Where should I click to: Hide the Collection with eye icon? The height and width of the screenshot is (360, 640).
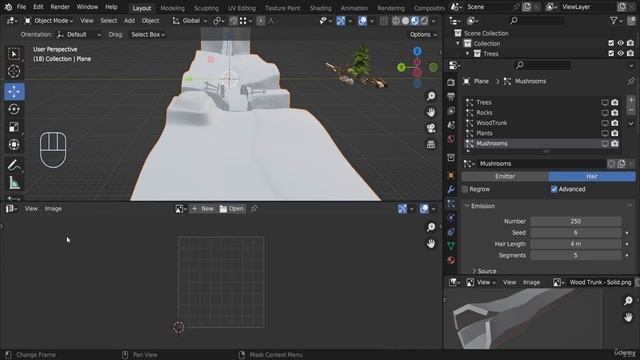620,43
